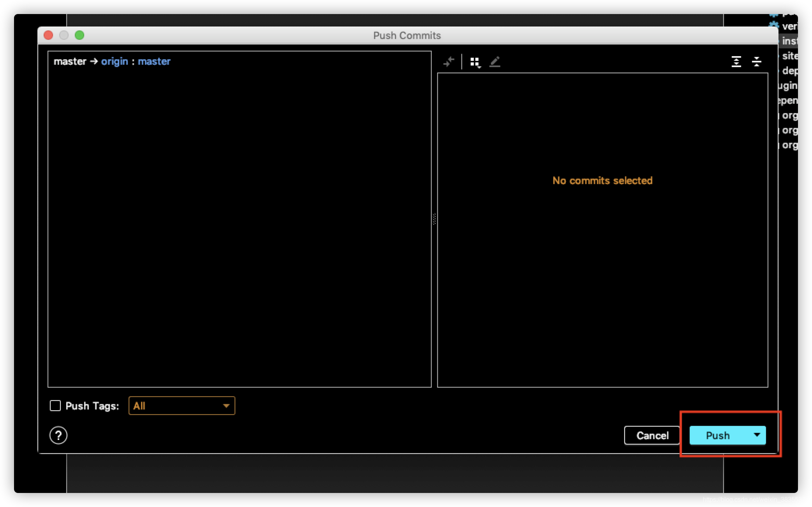Edit the blue target 'master' branch link

(154, 61)
